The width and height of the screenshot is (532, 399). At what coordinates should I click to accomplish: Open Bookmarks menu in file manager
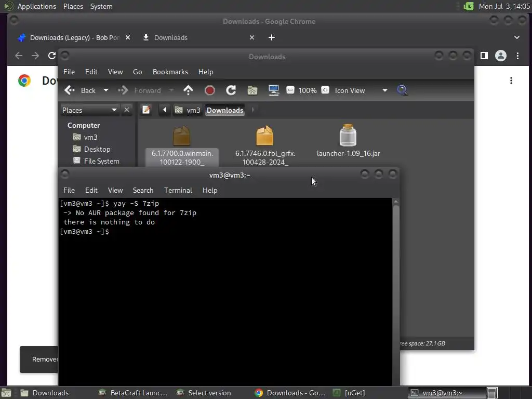(x=170, y=72)
